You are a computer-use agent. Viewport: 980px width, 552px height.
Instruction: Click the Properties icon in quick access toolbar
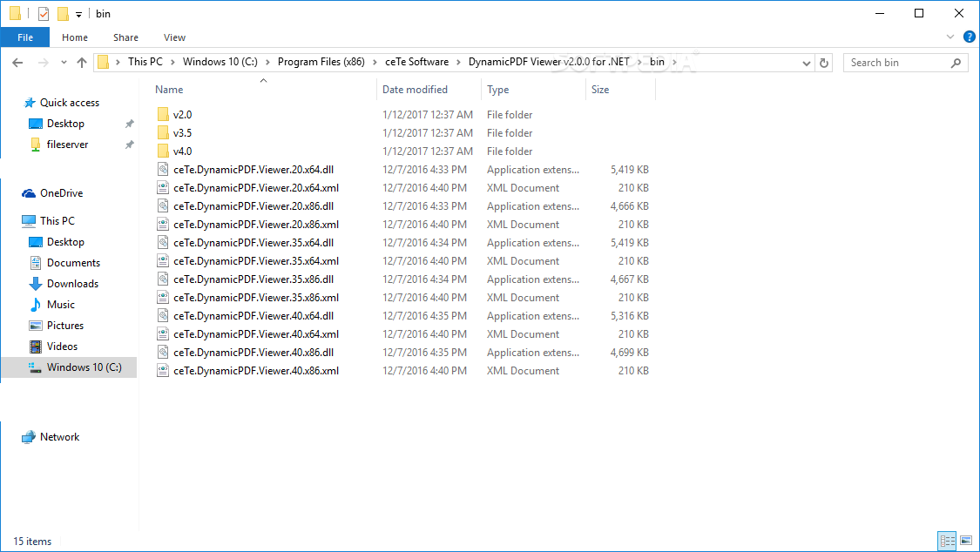(x=44, y=13)
